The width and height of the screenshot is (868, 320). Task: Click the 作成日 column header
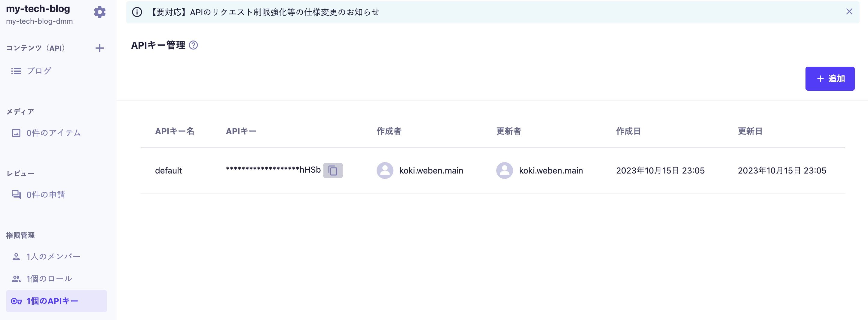[628, 131]
